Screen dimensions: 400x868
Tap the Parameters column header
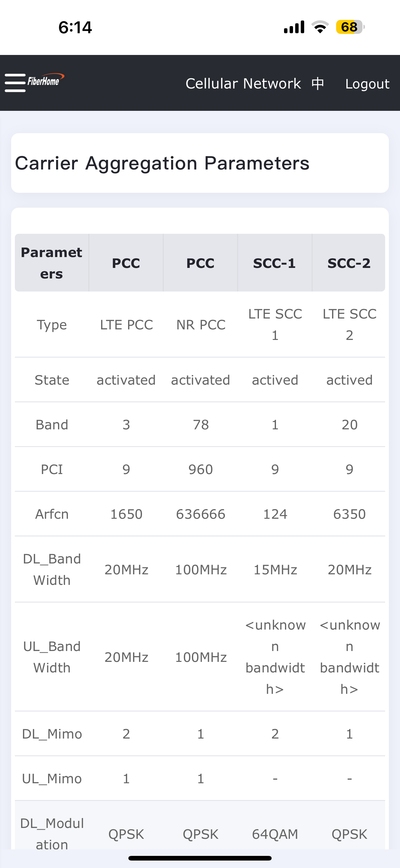coord(52,263)
